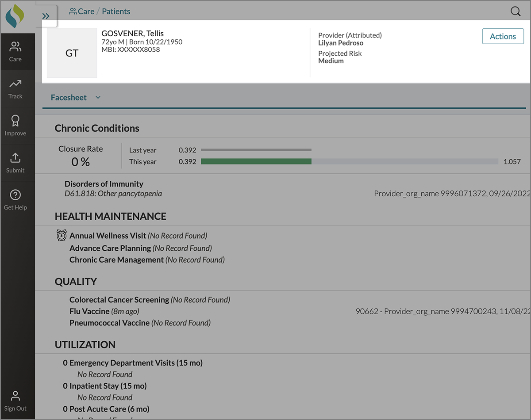The image size is (531, 420).
Task: Click the green leaf app logo
Action: click(x=15, y=16)
